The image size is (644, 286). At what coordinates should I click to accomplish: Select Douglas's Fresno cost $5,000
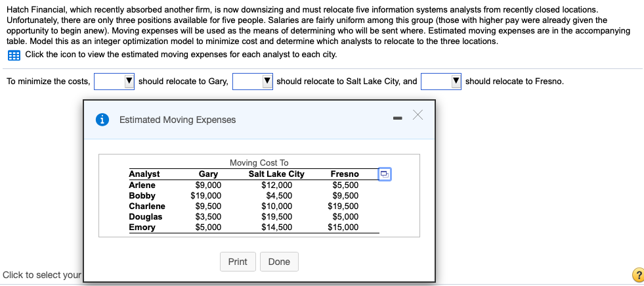345,217
